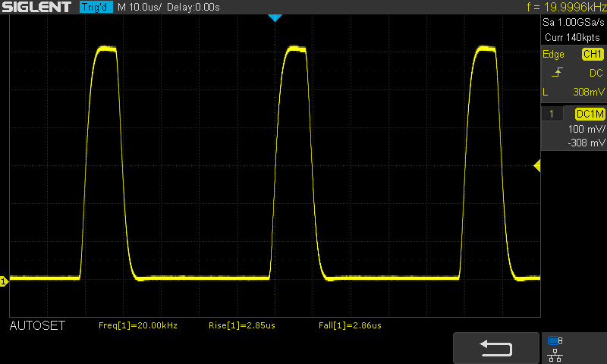The height and width of the screenshot is (364, 607).
Task: Click the return arrow button
Action: (x=496, y=348)
